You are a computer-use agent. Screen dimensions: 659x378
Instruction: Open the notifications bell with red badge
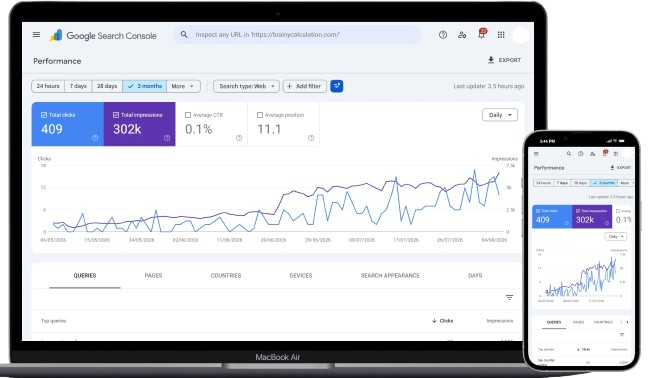click(x=482, y=34)
